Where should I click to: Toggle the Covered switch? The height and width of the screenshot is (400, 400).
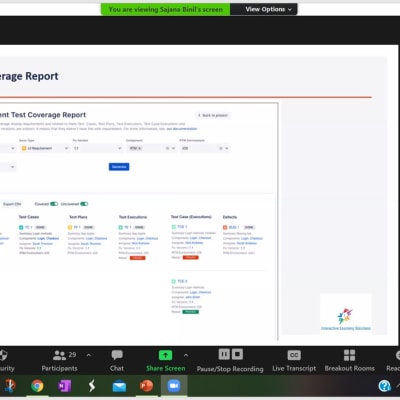tap(54, 204)
